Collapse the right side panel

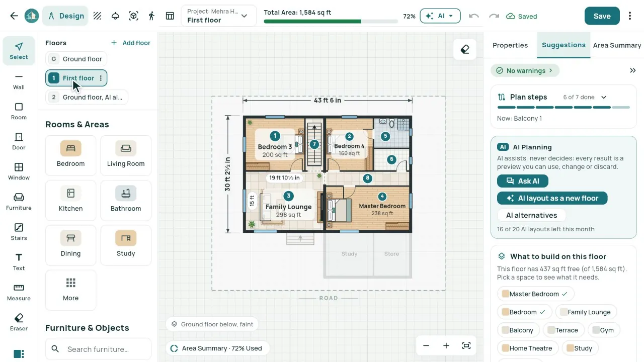coord(633,71)
